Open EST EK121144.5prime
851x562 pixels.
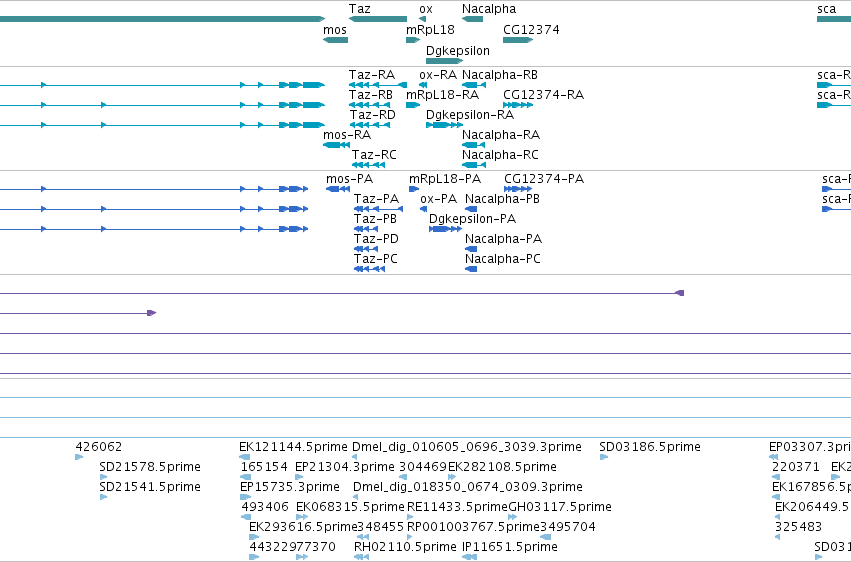[x=294, y=447]
